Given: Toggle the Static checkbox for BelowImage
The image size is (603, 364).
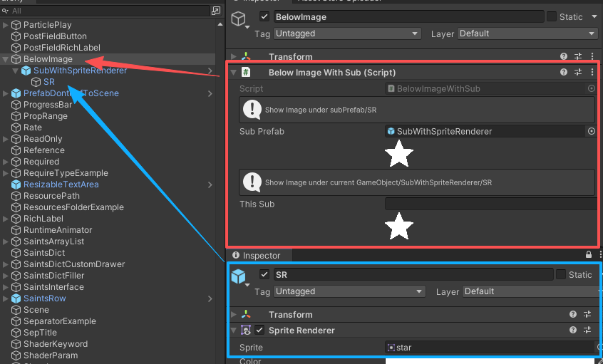Looking at the screenshot, I should (x=552, y=16).
